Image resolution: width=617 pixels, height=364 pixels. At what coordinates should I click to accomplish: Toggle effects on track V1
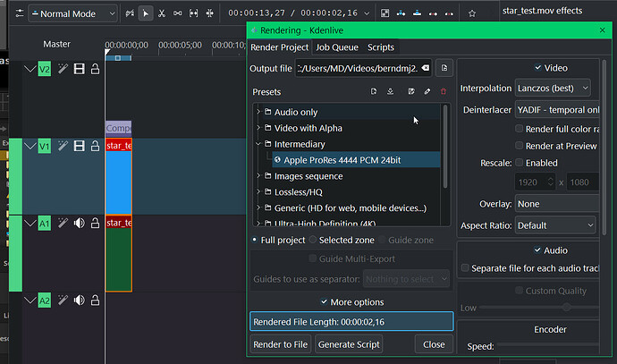(x=63, y=146)
